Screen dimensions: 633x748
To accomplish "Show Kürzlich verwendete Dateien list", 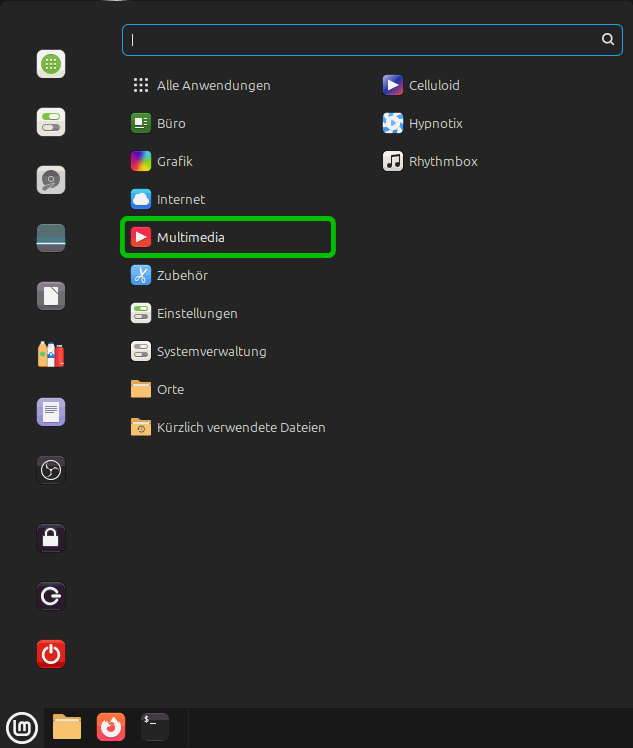I will click(x=240, y=428).
